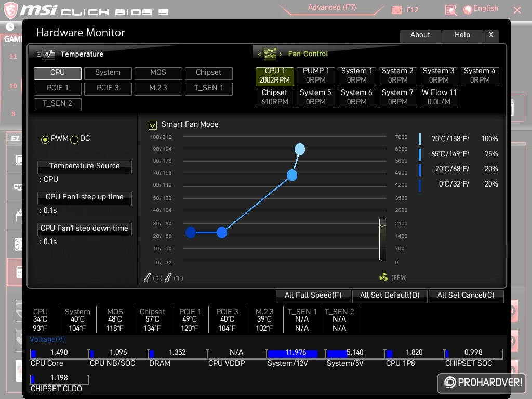Click the RPM fan icon
532x399 pixels.
pyautogui.click(x=383, y=277)
